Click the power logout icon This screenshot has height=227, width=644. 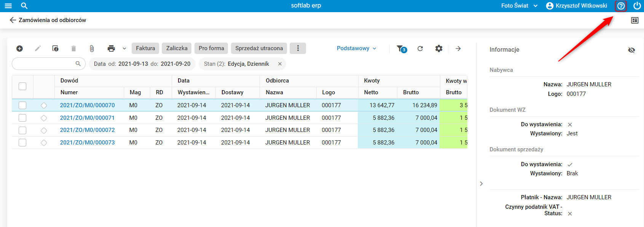[637, 6]
